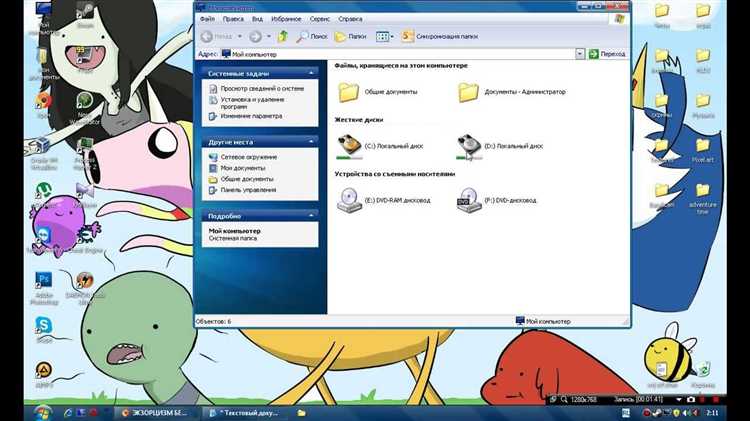Click the taskbar clock
The height and width of the screenshot is (421, 750).
click(712, 412)
